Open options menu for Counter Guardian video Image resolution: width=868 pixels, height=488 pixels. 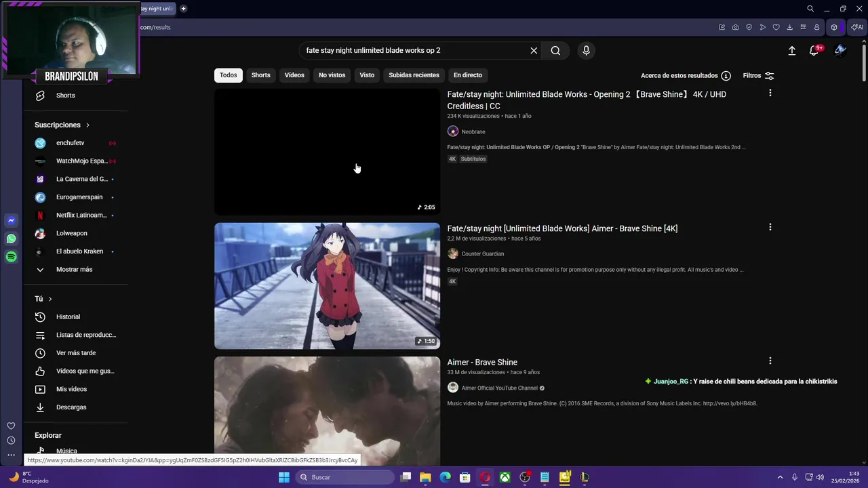click(770, 227)
